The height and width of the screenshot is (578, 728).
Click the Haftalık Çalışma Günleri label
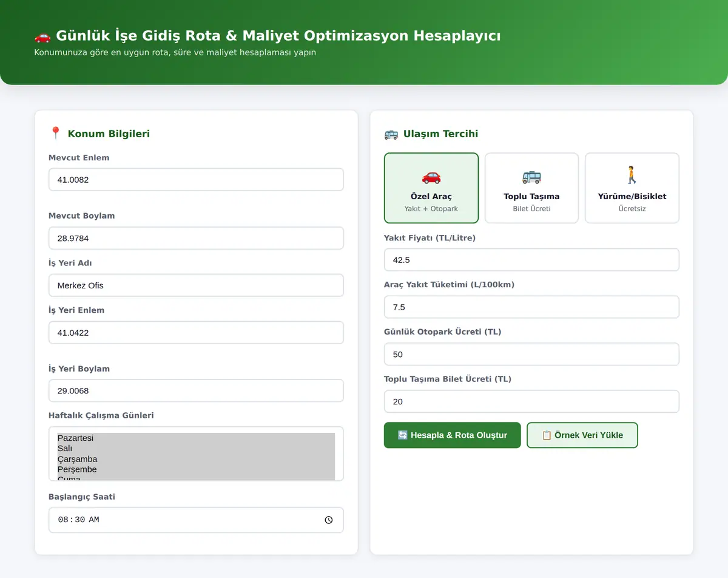click(x=101, y=415)
